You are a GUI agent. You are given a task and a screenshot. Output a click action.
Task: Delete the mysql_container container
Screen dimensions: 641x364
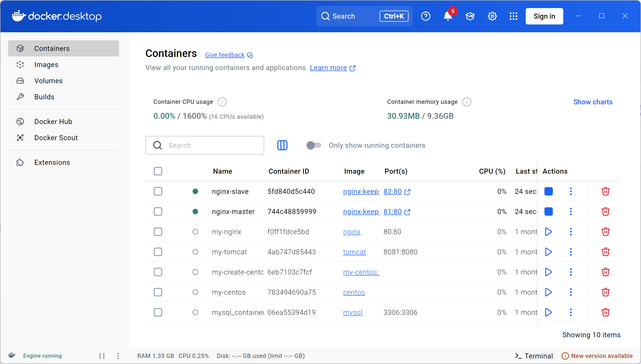[x=605, y=312]
